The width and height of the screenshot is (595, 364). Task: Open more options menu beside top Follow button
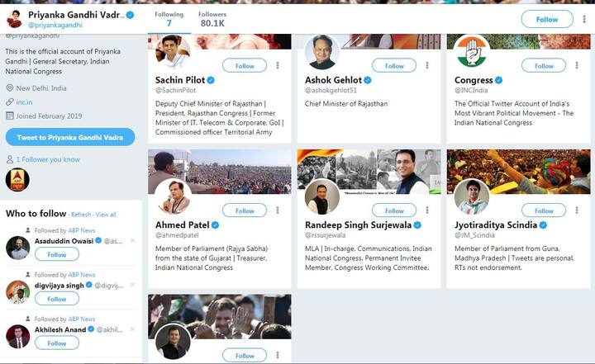pos(584,19)
